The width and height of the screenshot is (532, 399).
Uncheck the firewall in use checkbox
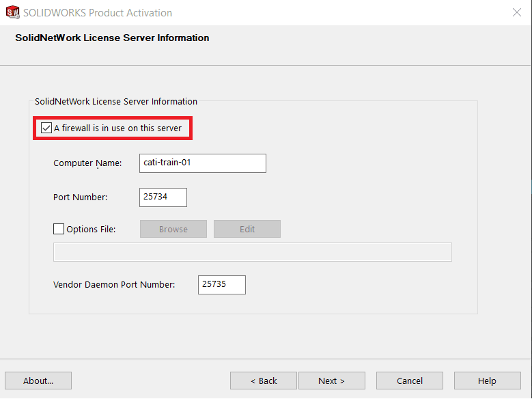[x=46, y=128]
